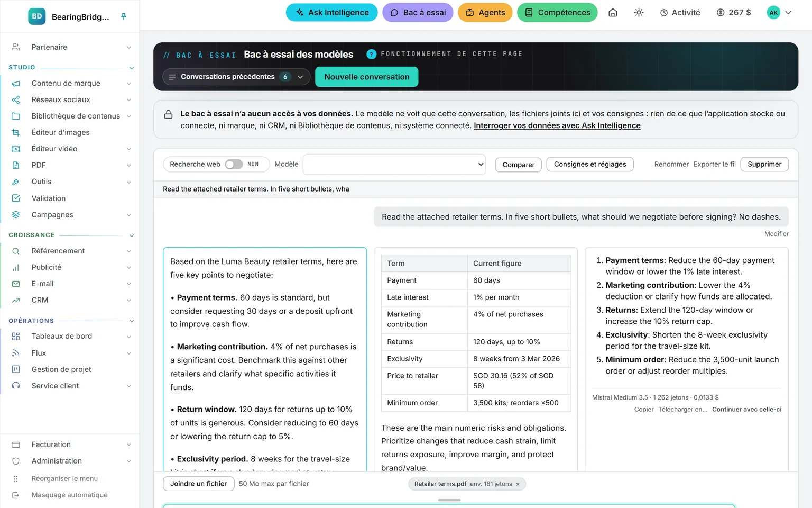Click the PDF document icon

16,165
